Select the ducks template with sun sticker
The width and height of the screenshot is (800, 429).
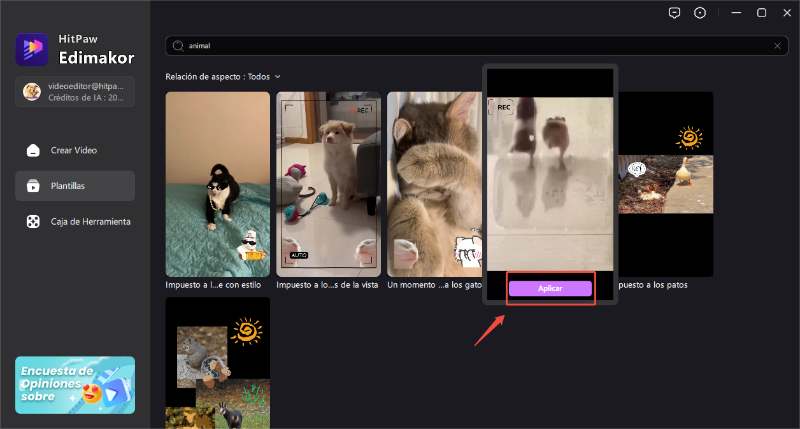pyautogui.click(x=665, y=184)
